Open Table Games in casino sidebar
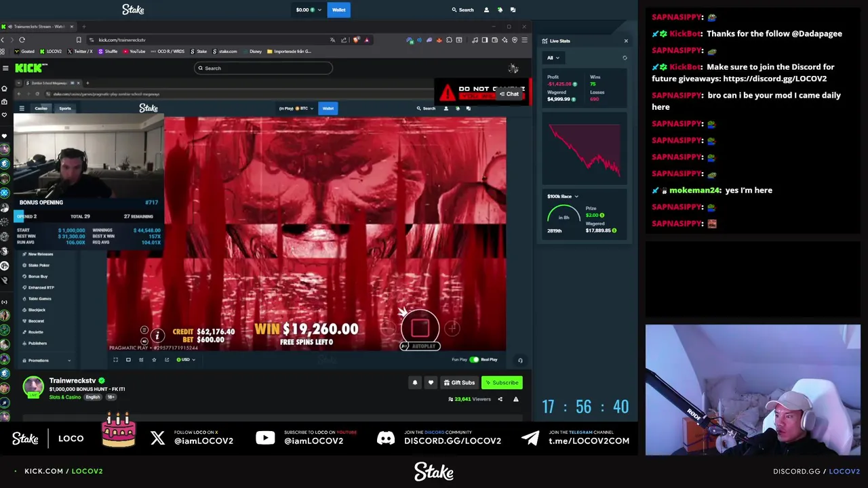868x488 pixels. click(x=37, y=299)
